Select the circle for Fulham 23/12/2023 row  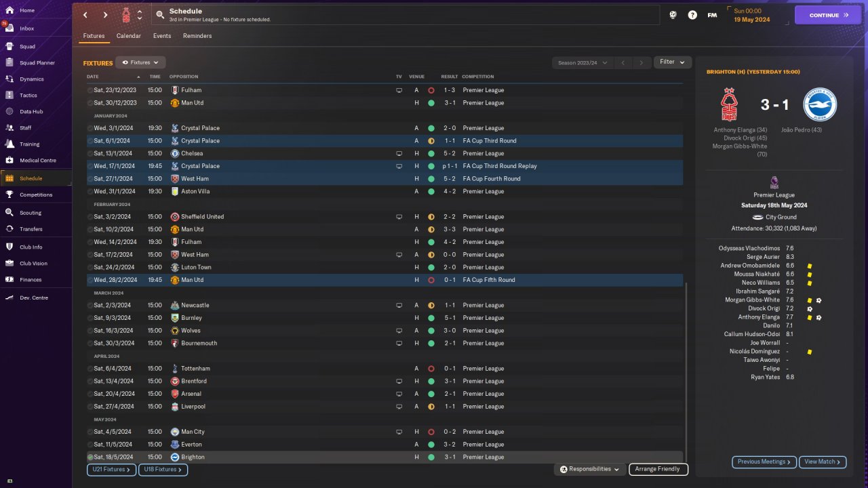90,90
